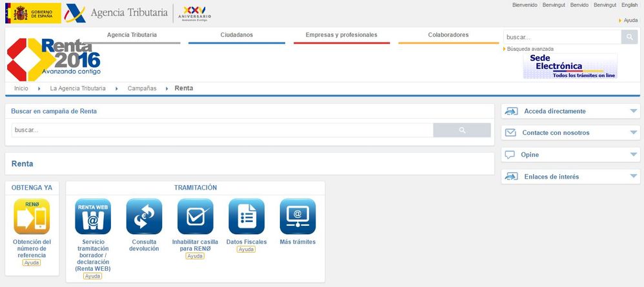The width and height of the screenshot is (644, 287).
Task: Open the Empresas y profesionales tab
Action: coord(341,35)
